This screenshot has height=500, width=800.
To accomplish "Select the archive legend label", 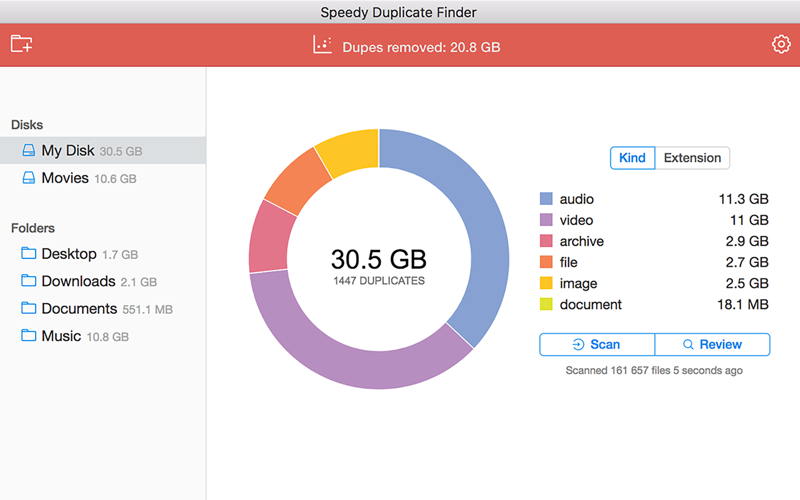I will pyautogui.click(x=582, y=241).
